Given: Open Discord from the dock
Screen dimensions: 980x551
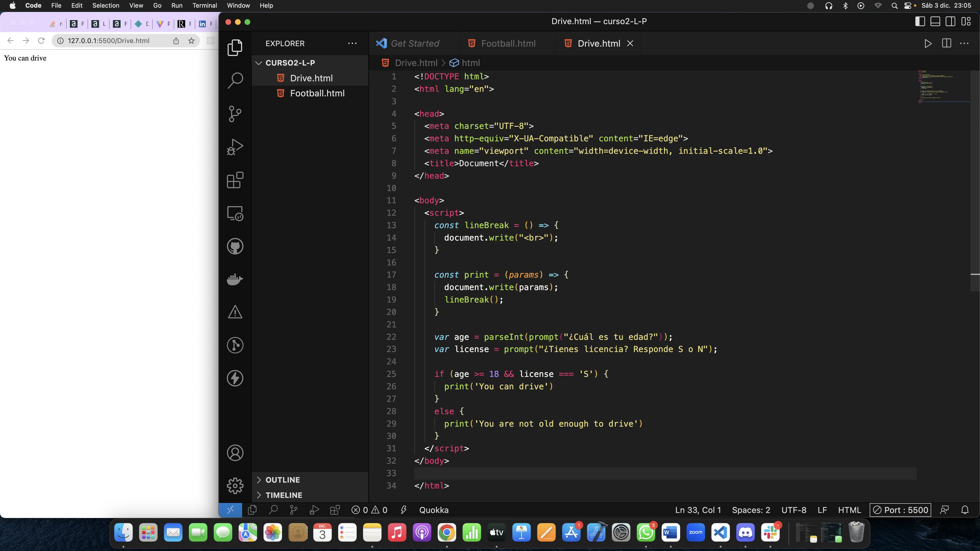Looking at the screenshot, I should tap(745, 532).
